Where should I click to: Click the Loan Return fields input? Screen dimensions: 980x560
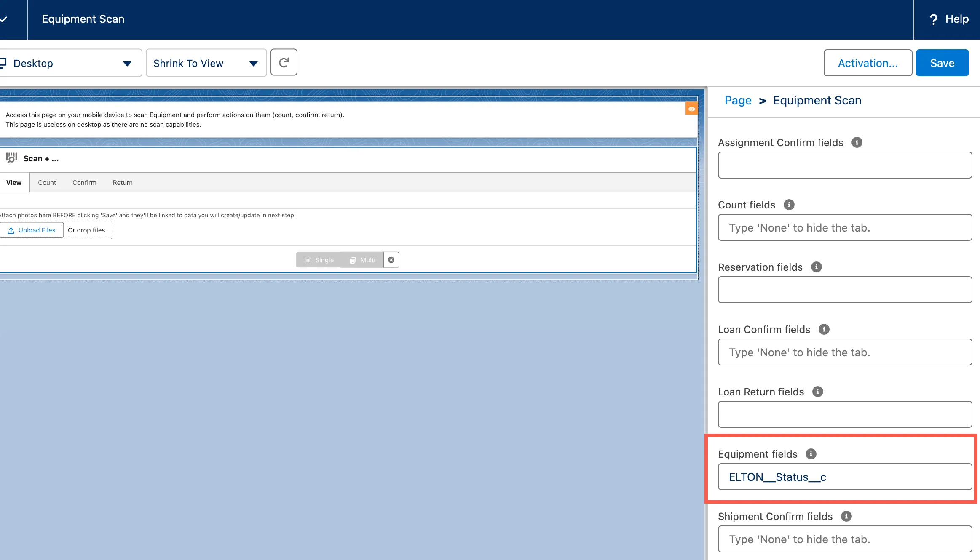(x=845, y=414)
